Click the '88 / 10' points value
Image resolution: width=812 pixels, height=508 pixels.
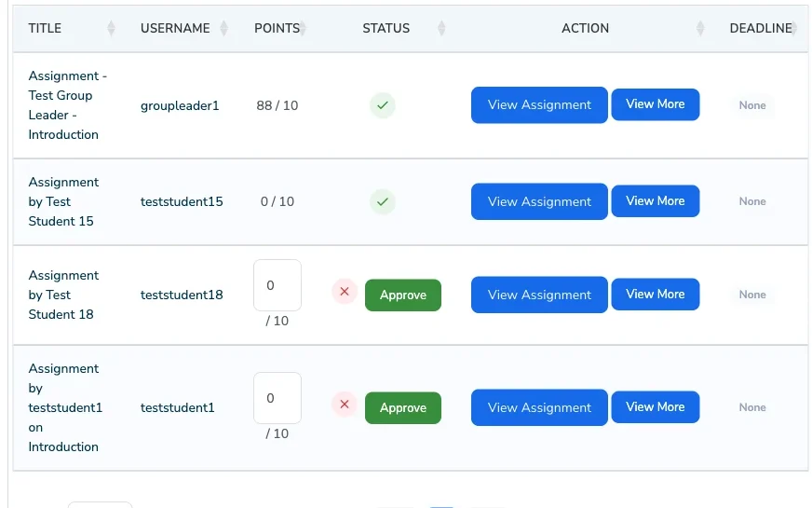(277, 105)
